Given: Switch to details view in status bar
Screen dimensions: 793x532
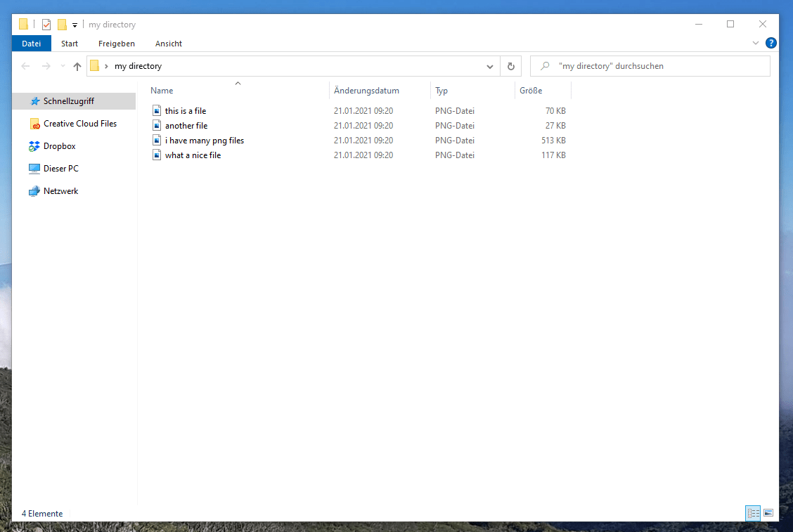Looking at the screenshot, I should tap(752, 513).
